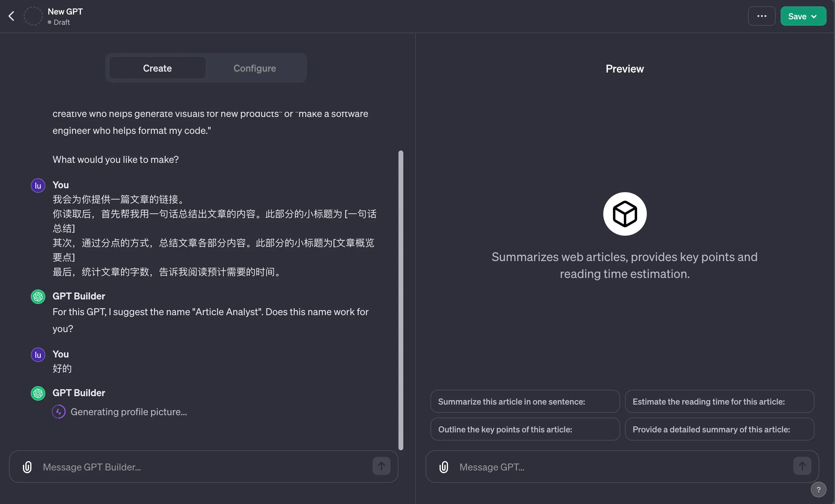Focus the Message GPT Builder input field
835x504 pixels.
click(203, 467)
